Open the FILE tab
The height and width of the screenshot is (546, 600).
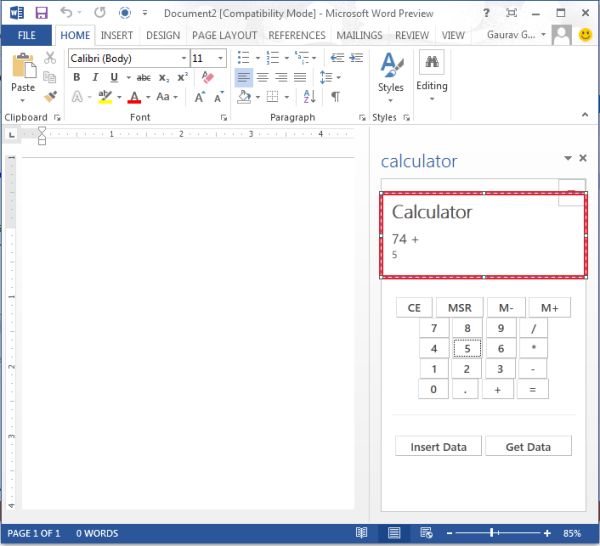[x=26, y=35]
